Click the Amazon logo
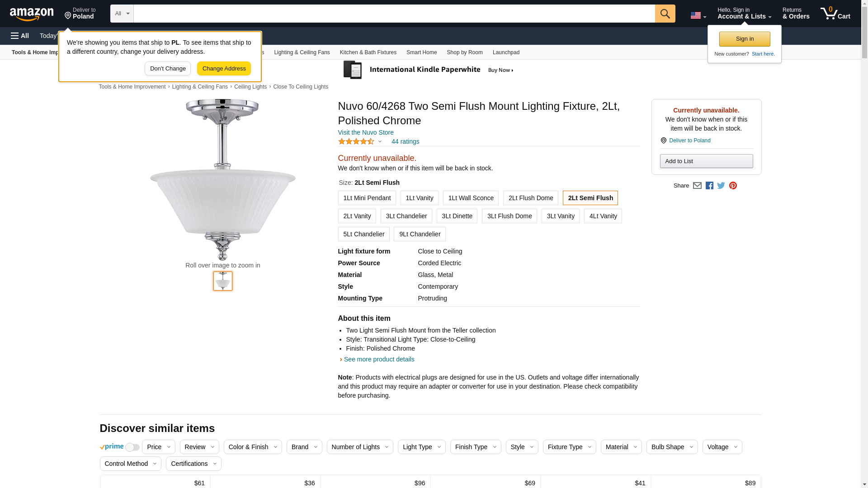The image size is (868, 488). [32, 14]
